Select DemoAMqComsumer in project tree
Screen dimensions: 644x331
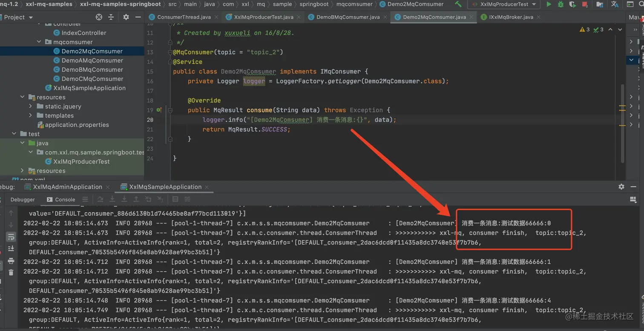92,60
